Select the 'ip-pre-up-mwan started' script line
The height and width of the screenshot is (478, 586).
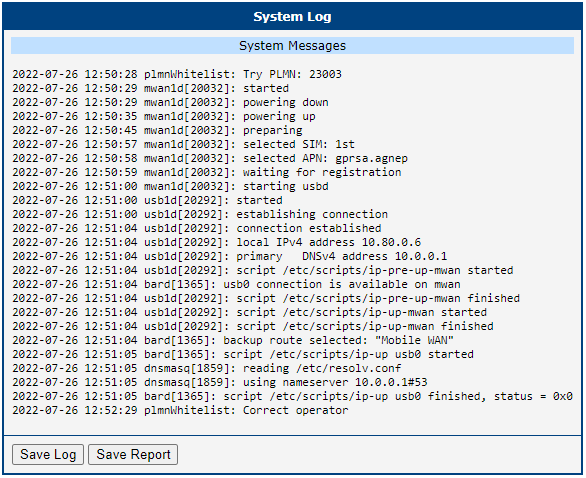click(x=263, y=270)
